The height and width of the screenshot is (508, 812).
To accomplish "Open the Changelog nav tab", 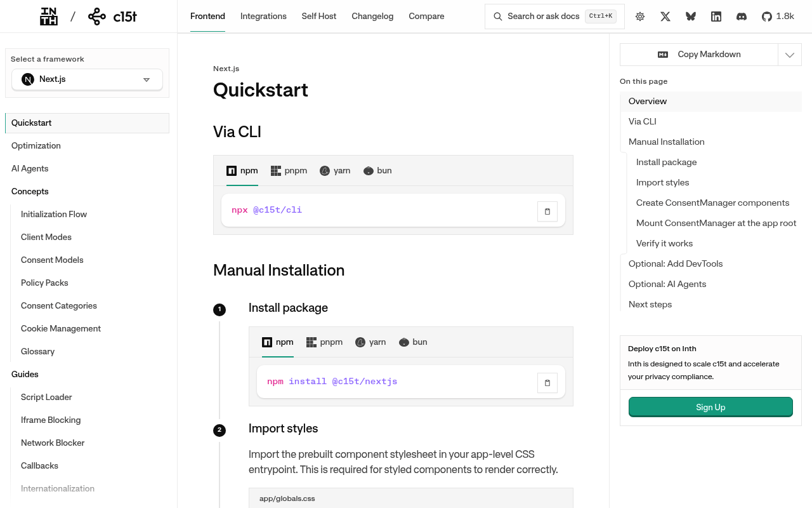I will [372, 17].
